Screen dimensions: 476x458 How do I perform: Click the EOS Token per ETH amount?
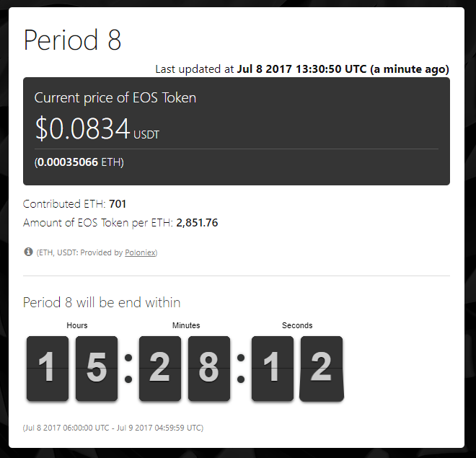(197, 223)
